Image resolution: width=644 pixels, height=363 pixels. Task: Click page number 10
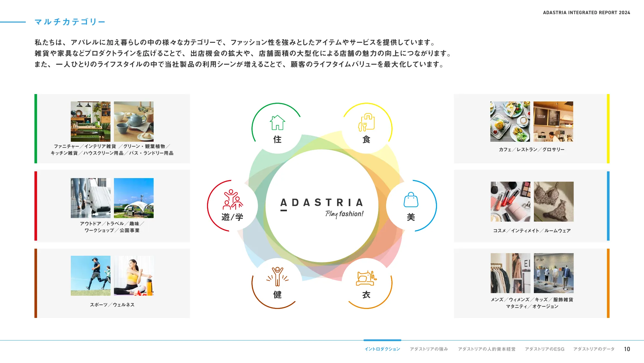[x=627, y=349]
